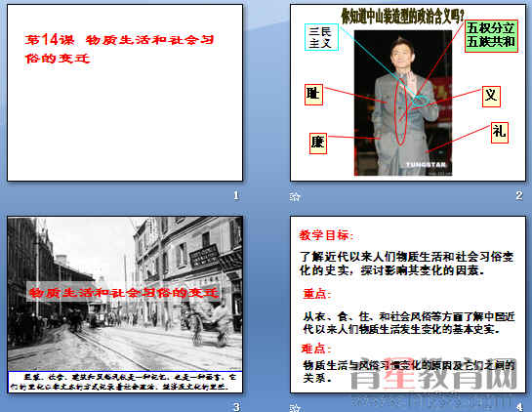This screenshot has width=532, height=412.
Task: Click the animation star icon under slide 2
Action: [295, 196]
